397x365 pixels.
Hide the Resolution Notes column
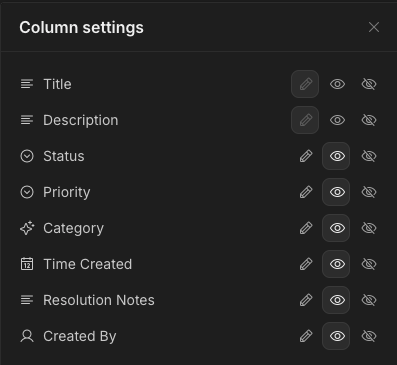(369, 300)
